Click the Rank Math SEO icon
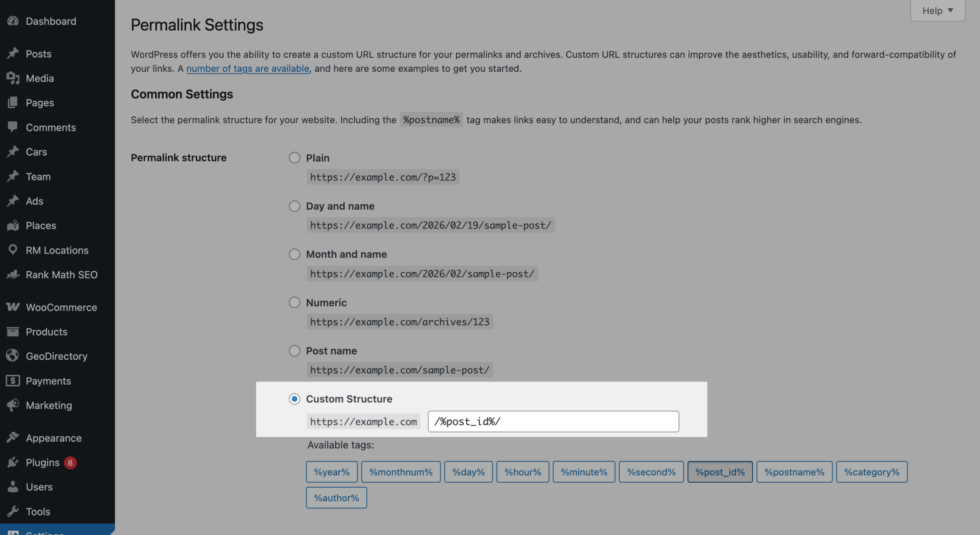980x535 pixels. (13, 274)
